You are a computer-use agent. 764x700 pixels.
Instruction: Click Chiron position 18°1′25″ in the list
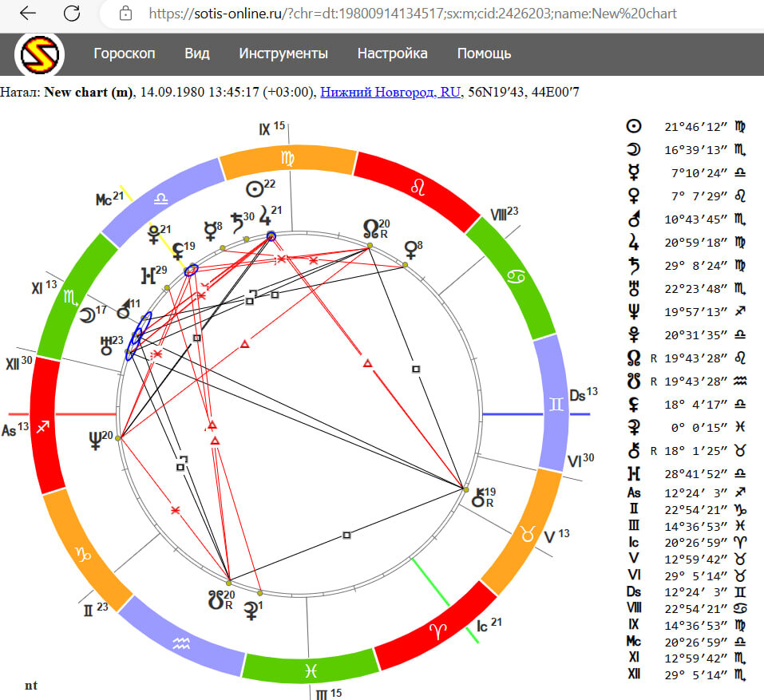696,451
